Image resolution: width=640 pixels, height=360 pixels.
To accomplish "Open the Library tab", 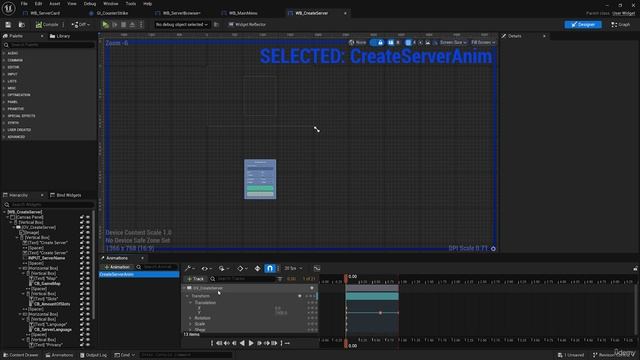I will pyautogui.click(x=60, y=36).
